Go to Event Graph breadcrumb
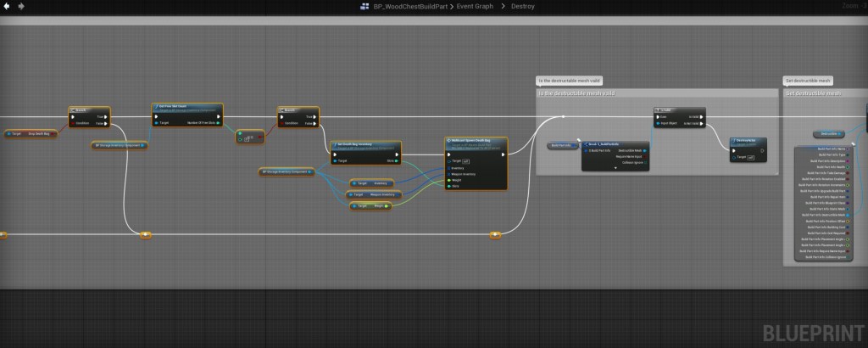Viewport: 868px width, 348px height. coord(476,6)
